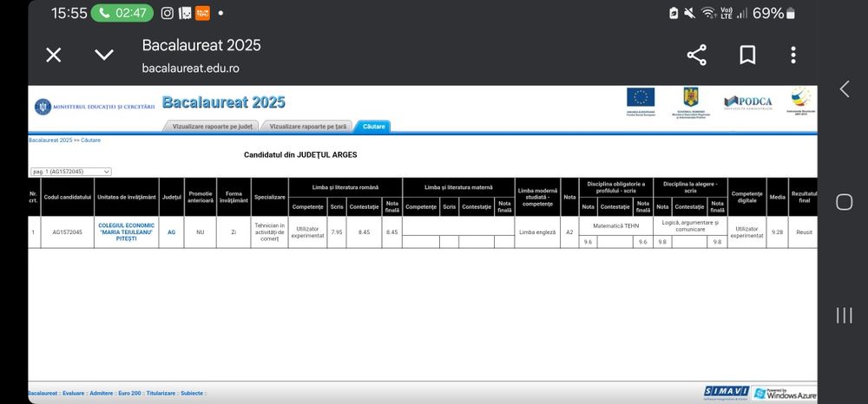This screenshot has width=868, height=404.
Task: Open the Instagram notification icon
Action: tap(168, 13)
